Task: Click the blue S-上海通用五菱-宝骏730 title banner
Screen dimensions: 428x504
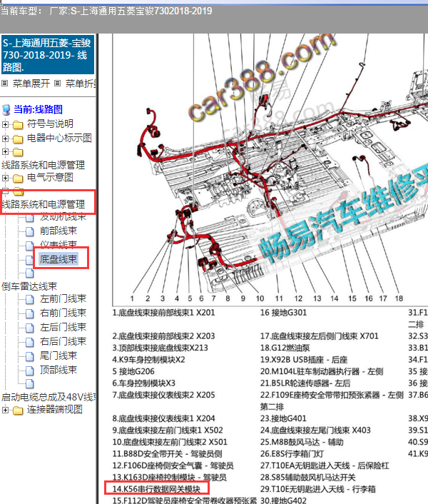Action: tap(48, 55)
